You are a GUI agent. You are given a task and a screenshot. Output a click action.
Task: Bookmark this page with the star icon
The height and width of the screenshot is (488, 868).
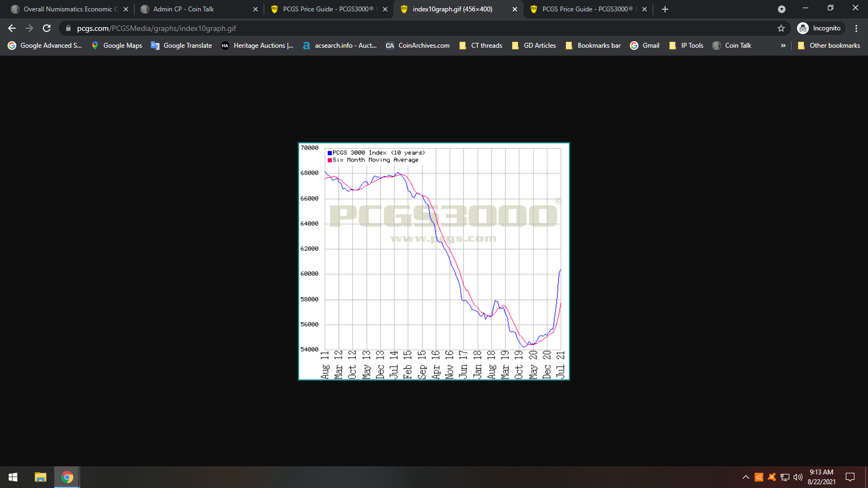tap(781, 28)
